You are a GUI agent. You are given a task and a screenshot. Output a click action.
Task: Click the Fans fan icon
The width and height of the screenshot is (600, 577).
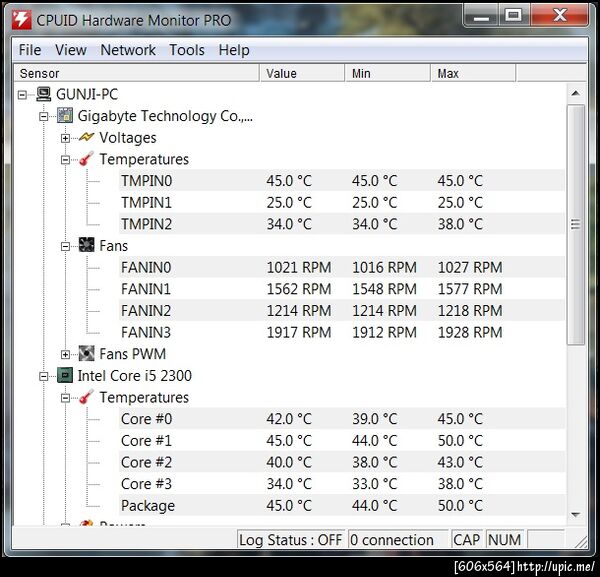click(86, 245)
